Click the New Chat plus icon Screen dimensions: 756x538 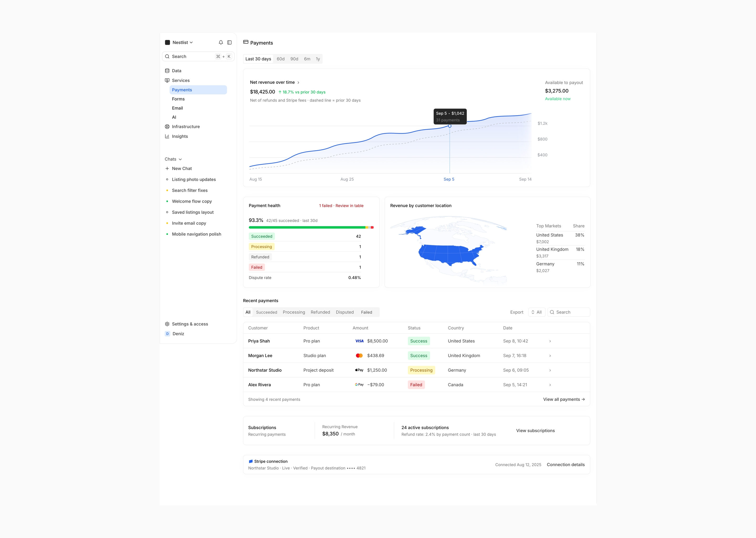[x=167, y=168]
